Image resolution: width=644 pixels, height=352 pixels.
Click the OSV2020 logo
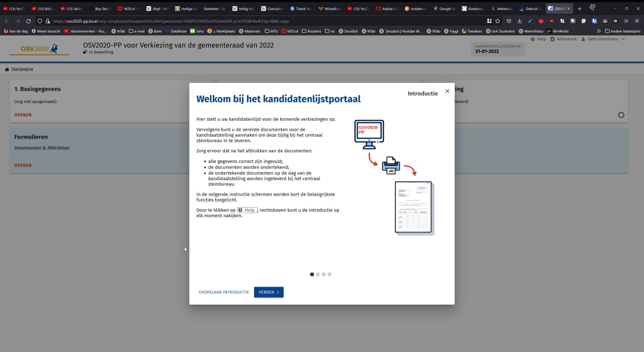tap(39, 49)
